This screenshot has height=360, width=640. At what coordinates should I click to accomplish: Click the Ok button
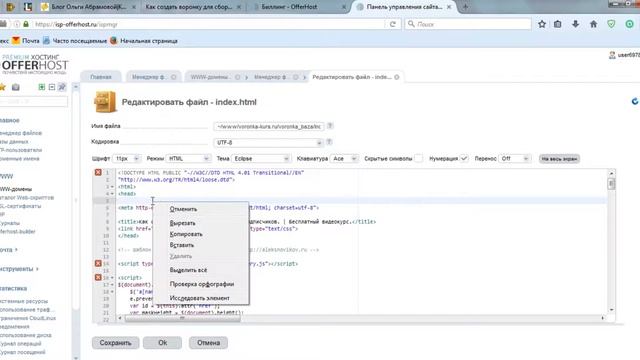click(162, 343)
